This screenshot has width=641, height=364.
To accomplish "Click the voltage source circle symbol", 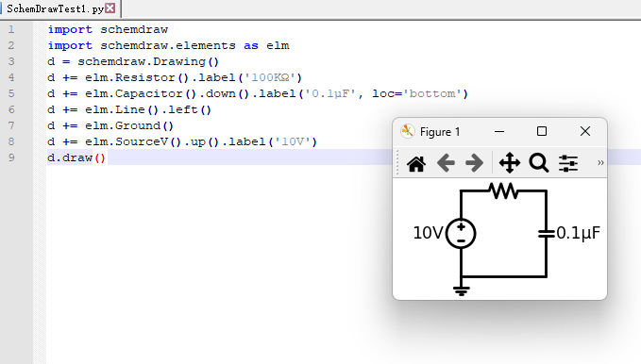I will pos(461,234).
